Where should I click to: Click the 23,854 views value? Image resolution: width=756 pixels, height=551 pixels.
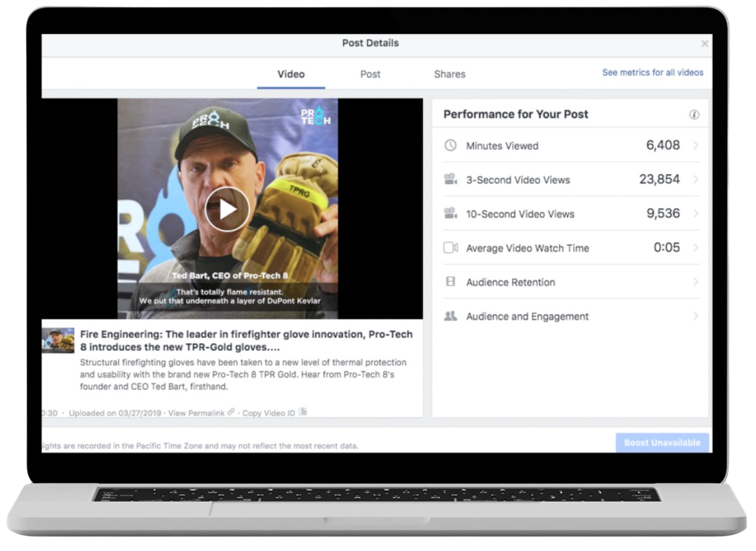[x=660, y=179]
